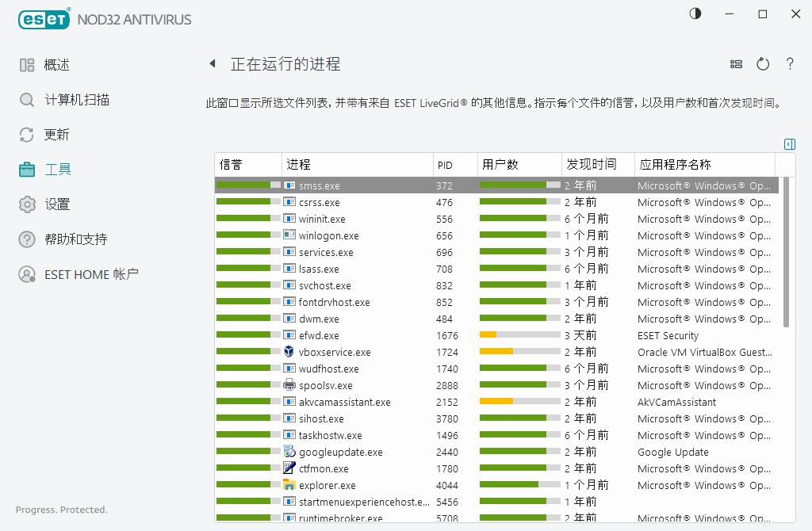Select the 更新 update icon in sidebar
Screen dimensions: 812x531
26,134
